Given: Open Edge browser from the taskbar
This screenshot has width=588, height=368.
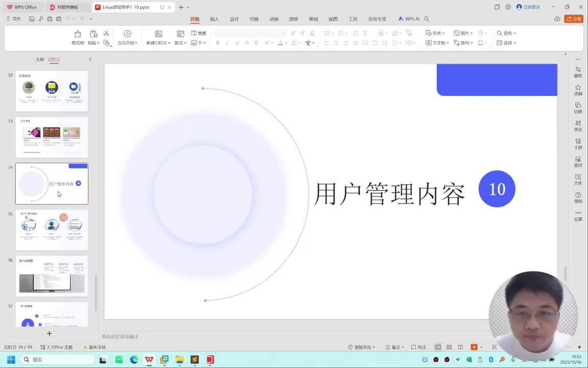Looking at the screenshot, I should pos(134,360).
